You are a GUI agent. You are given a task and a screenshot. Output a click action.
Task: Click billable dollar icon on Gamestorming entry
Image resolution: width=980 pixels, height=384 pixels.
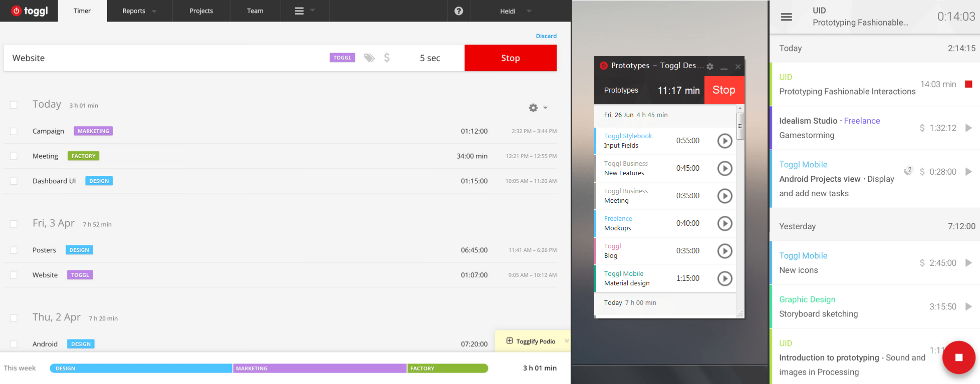(922, 128)
